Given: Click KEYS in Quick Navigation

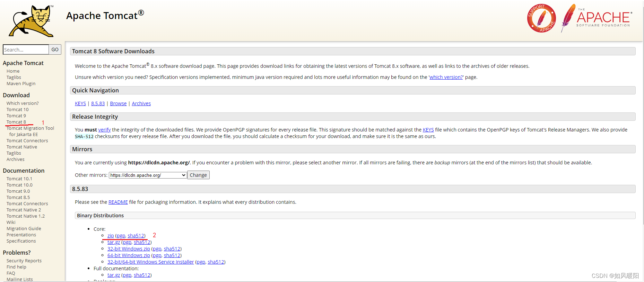Looking at the screenshot, I should point(80,103).
